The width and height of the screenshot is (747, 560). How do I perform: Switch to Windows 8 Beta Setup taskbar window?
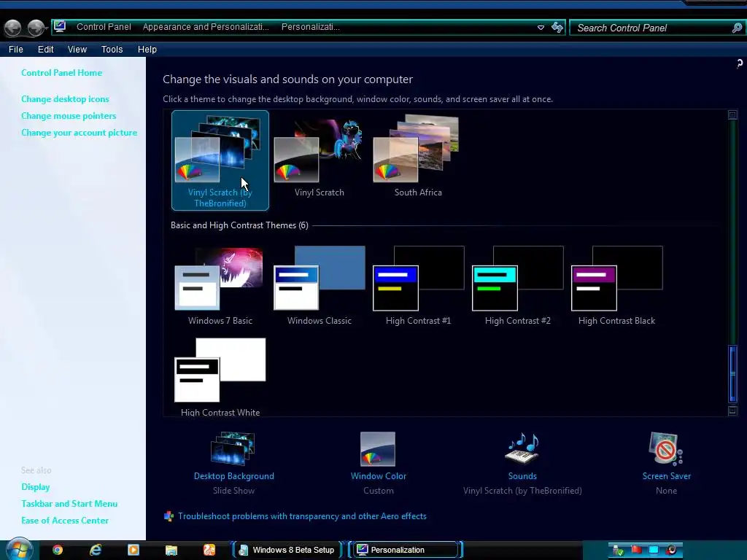tap(287, 550)
